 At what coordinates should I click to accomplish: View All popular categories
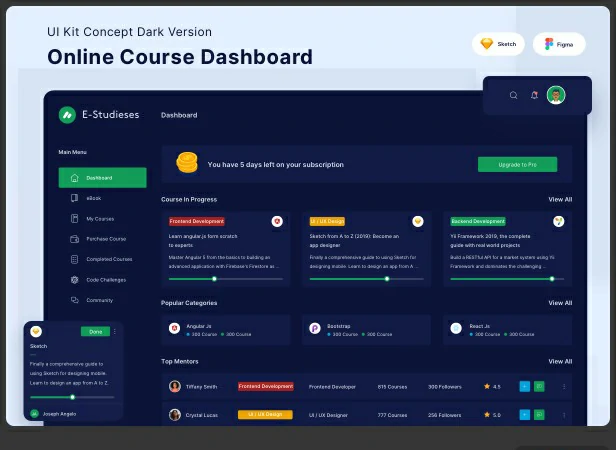560,303
